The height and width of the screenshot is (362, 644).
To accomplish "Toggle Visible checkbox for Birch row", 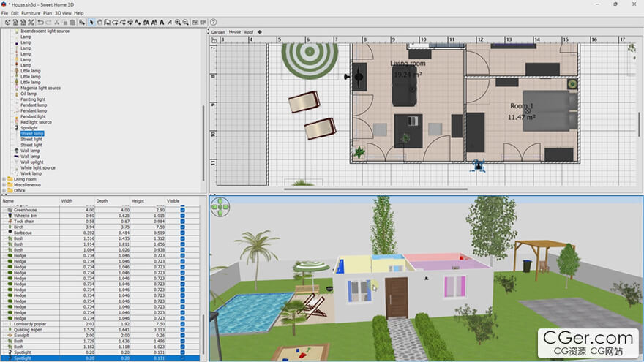I will tap(182, 227).
